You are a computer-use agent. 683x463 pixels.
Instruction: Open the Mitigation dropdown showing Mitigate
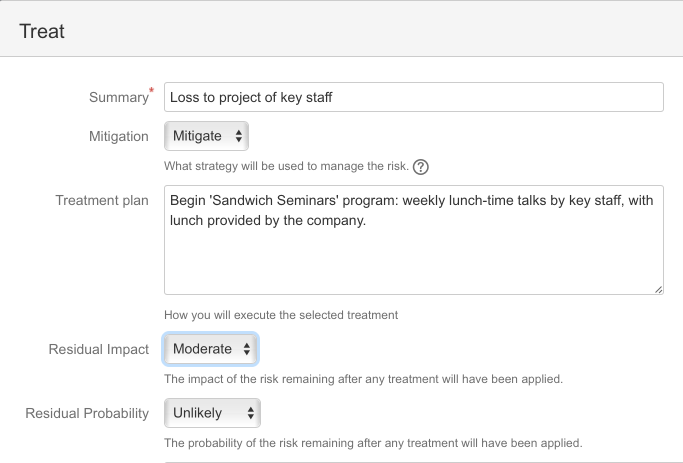[x=206, y=136]
